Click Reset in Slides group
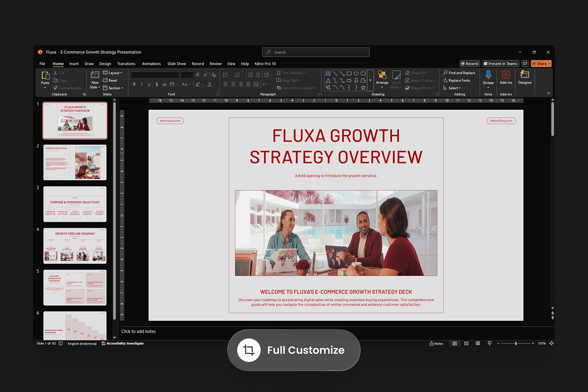This screenshot has height=392, width=588. pos(110,80)
